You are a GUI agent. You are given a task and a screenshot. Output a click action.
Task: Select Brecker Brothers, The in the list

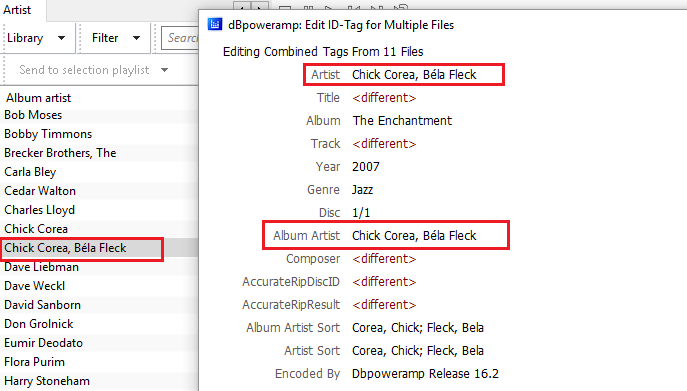(60, 153)
